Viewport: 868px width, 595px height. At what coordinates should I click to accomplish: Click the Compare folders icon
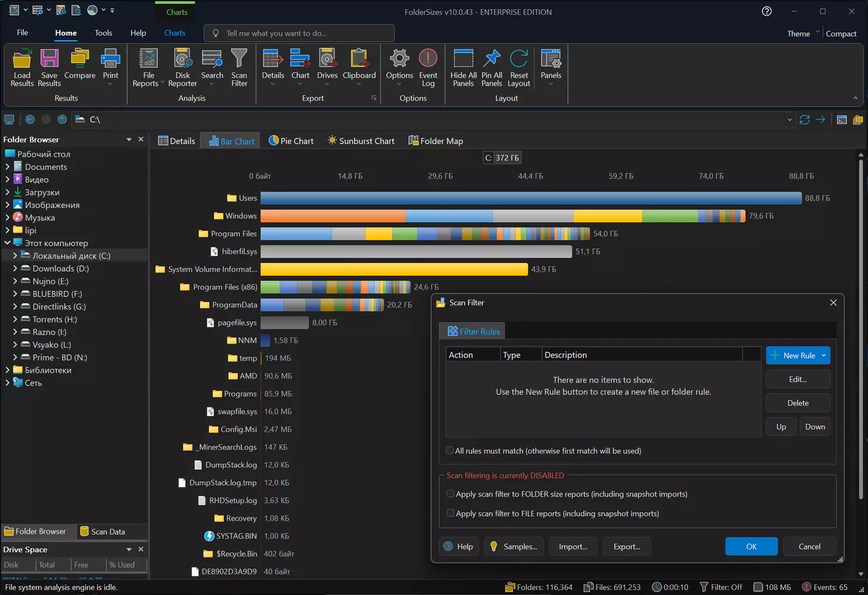tap(79, 60)
